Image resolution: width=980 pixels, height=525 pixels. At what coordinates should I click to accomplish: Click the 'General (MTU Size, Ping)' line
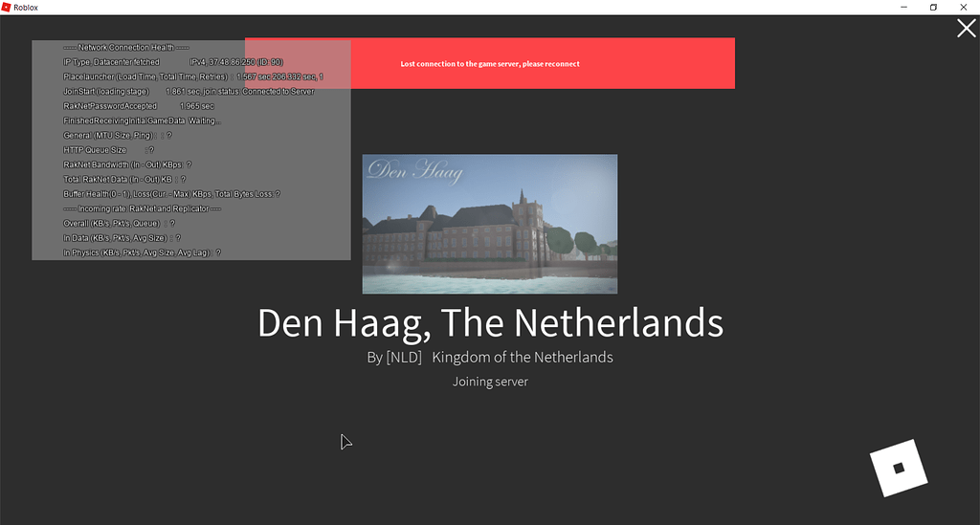click(x=118, y=136)
